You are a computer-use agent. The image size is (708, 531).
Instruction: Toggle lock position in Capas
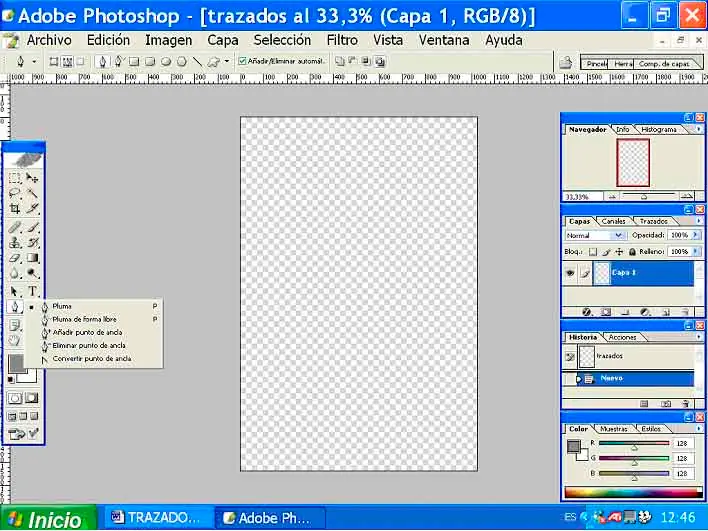[x=619, y=252]
